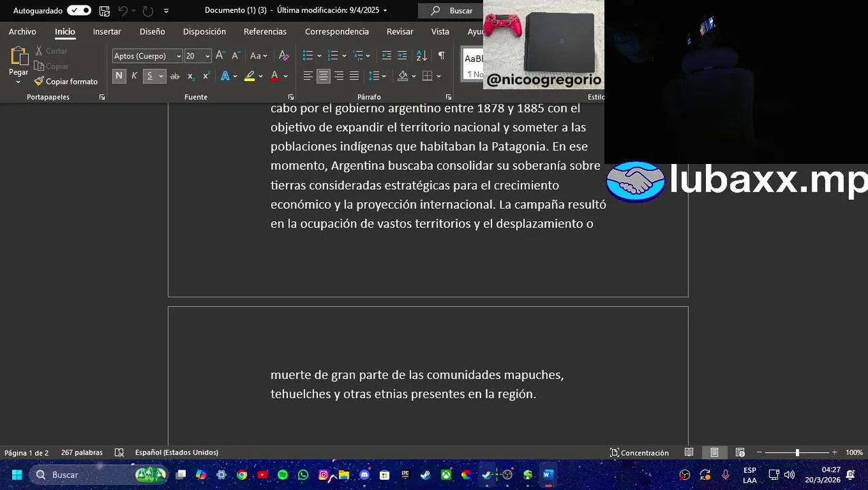Screen dimensions: 868x490
Task: Decrease paragraph indent
Action: pyautogui.click(x=387, y=56)
